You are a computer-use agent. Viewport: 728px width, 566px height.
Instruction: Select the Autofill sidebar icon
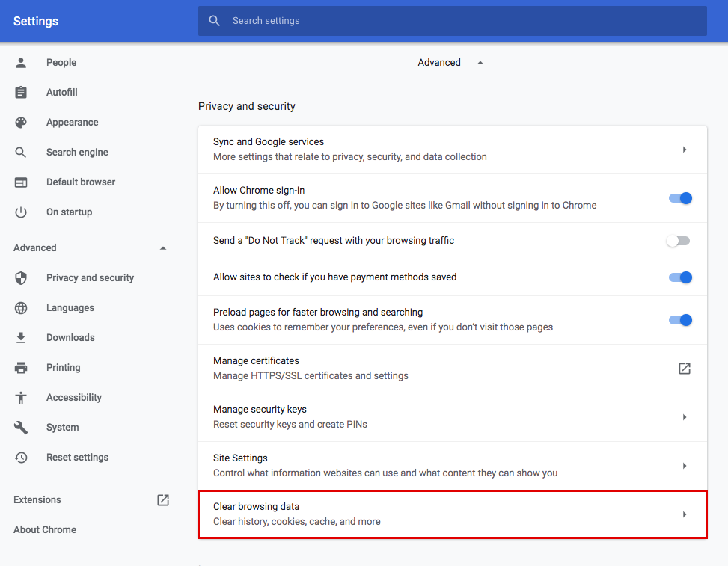click(20, 92)
